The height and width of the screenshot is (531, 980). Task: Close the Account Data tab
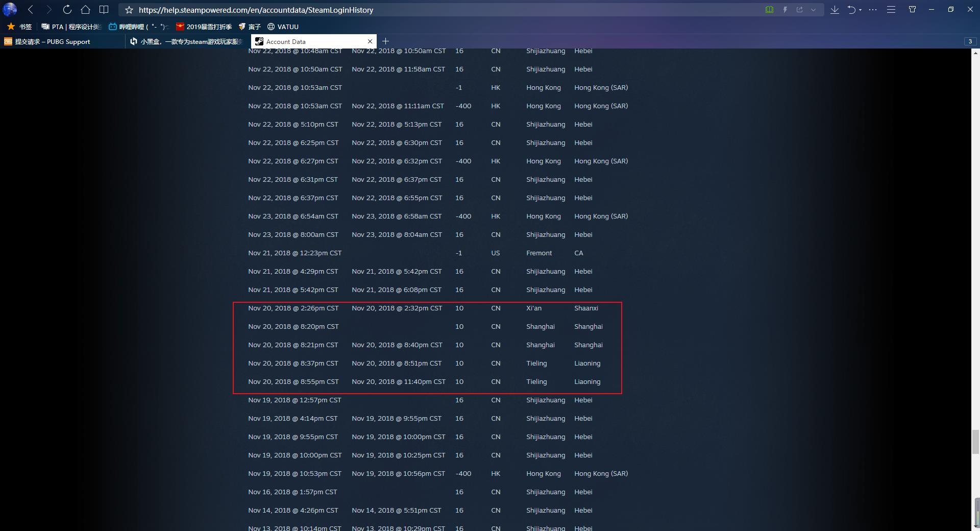point(370,41)
